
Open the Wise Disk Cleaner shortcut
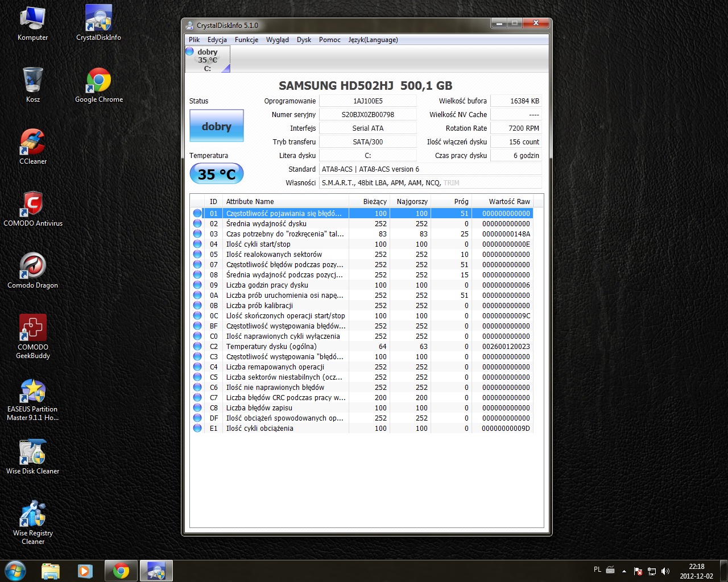point(32,457)
